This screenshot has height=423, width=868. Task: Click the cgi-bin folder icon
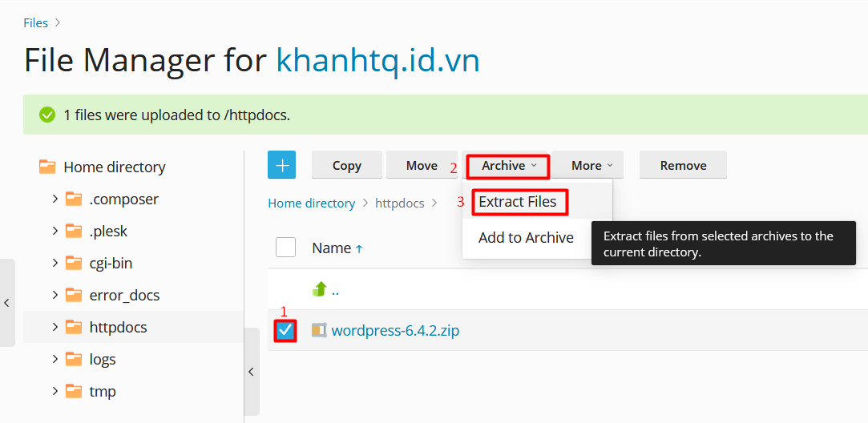point(74,263)
